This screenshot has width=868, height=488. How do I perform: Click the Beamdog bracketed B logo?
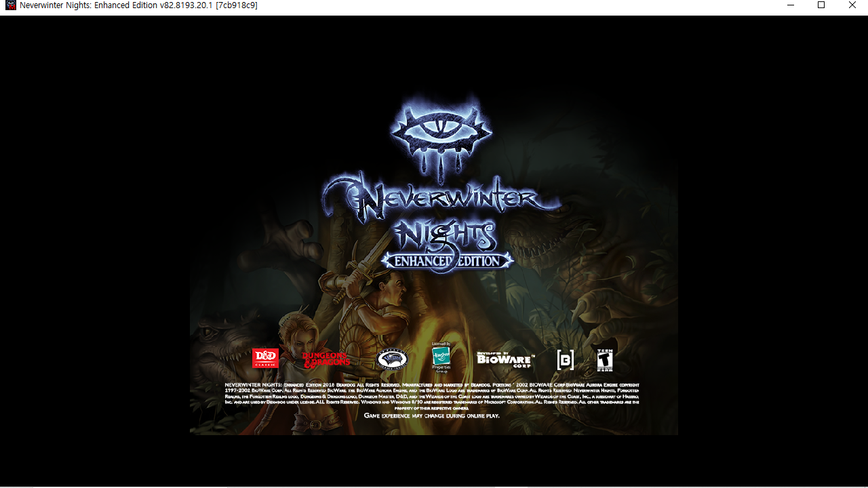coord(565,360)
